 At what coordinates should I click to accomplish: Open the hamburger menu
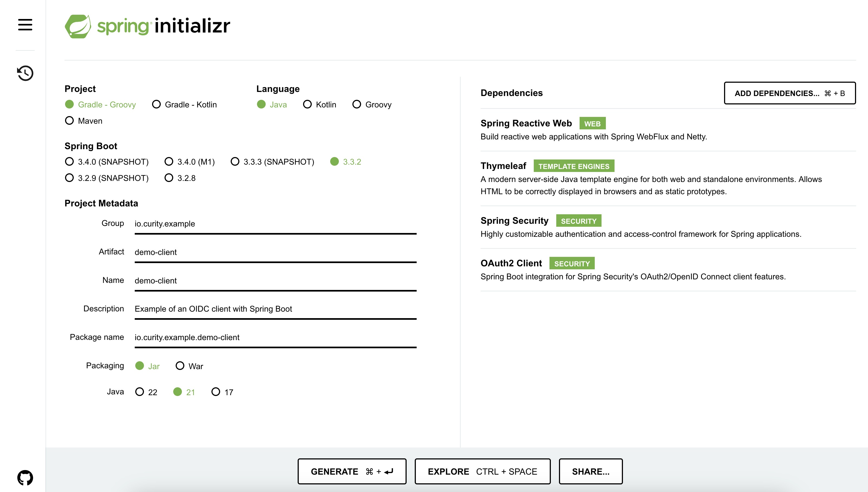point(25,25)
